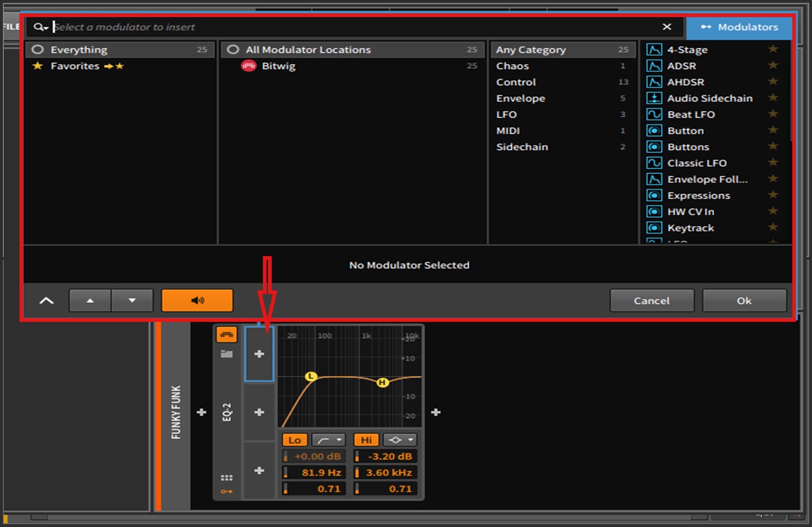
Task: Click the Bitwig location logo icon
Action: pyautogui.click(x=248, y=66)
